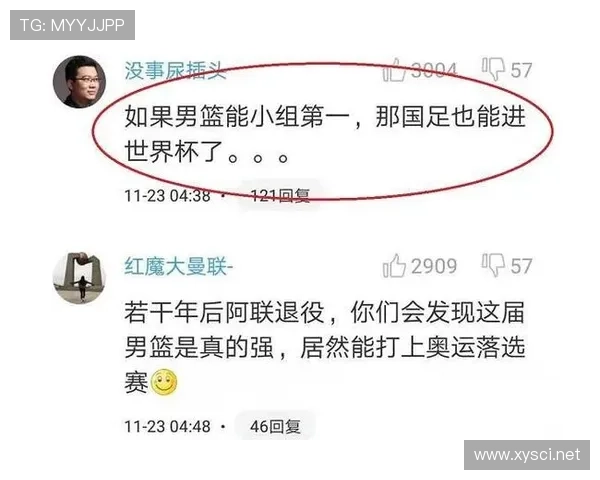Open the avatar of user 红魔大曼联-
The image size is (600, 480).
click(79, 278)
